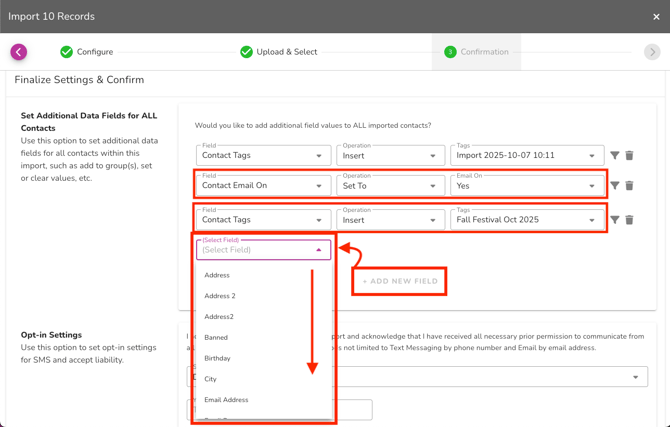Click filter icon on Fall Festival row
The width and height of the screenshot is (670, 427).
coord(614,220)
